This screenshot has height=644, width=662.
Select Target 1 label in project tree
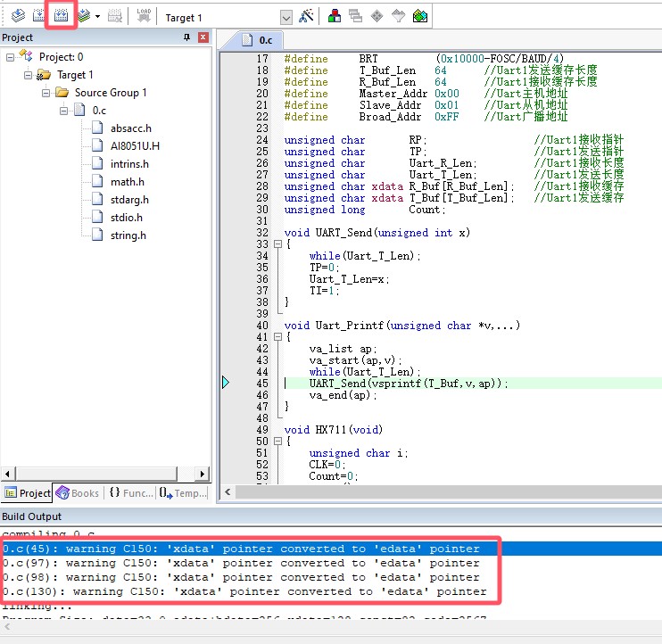pos(75,75)
